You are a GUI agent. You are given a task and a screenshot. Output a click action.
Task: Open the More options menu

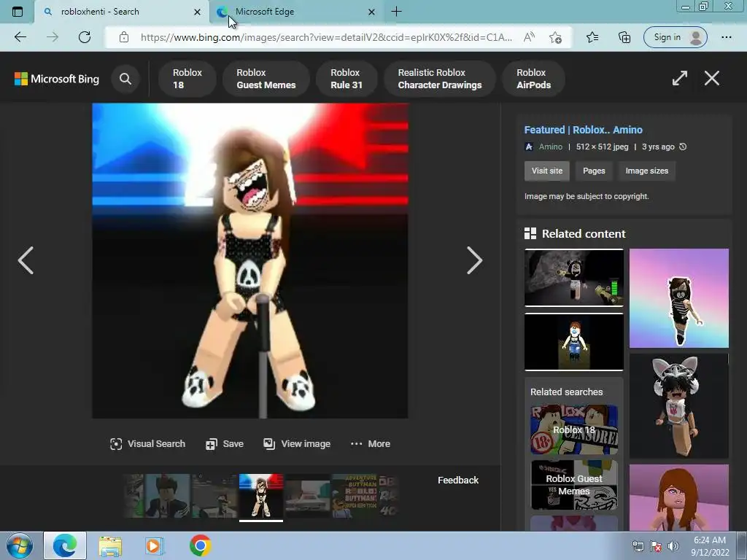(370, 444)
